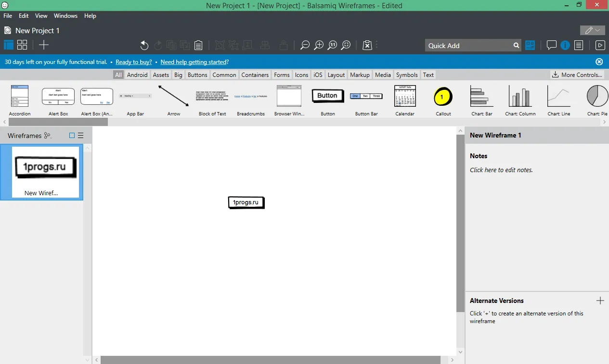This screenshot has width=609, height=364.
Task: Select the Media category tab
Action: point(383,75)
